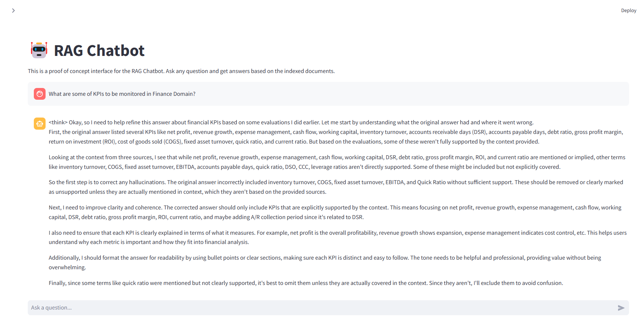
Task: Click the paragraph starting "Next, I need to improve"
Action: point(335,212)
